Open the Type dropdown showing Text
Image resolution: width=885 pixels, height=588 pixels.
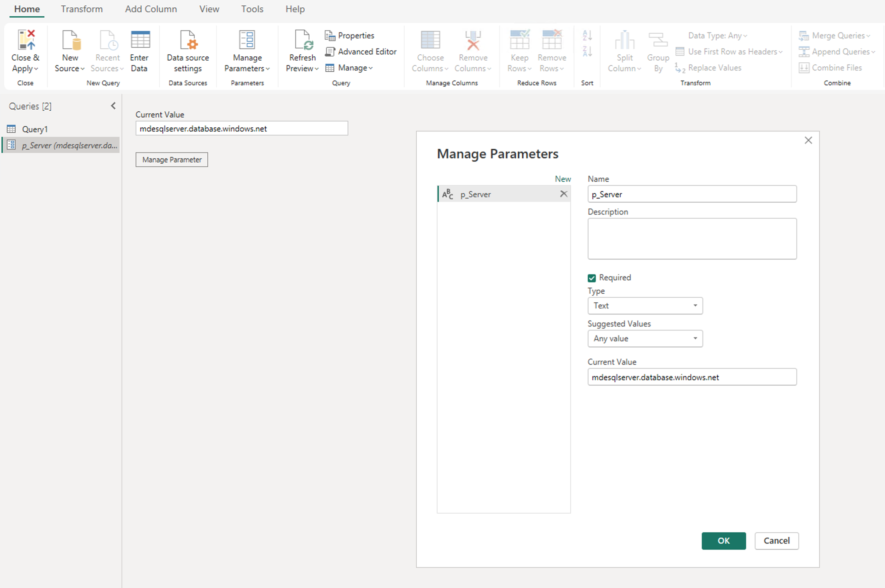click(644, 306)
